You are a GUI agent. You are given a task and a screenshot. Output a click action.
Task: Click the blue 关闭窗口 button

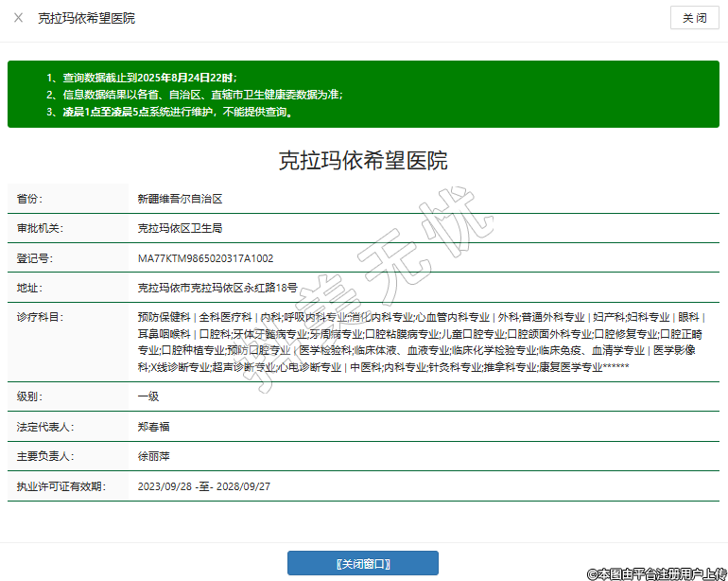363,563
